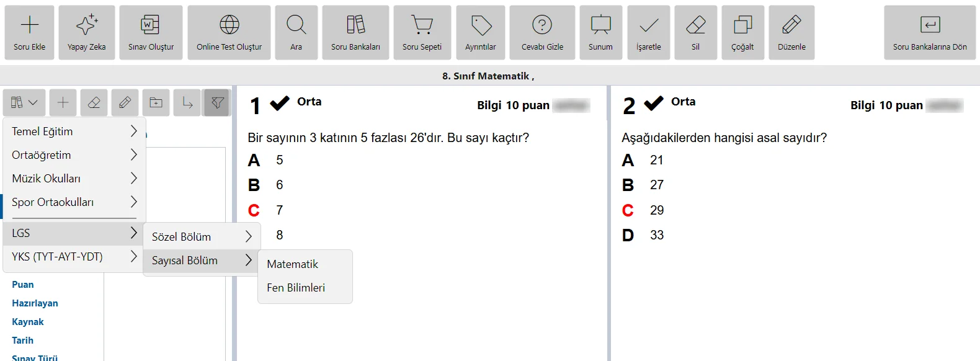Open the Yapay Zeka sparkle tool
Image resolution: width=980 pixels, height=361 pixels.
[86, 25]
